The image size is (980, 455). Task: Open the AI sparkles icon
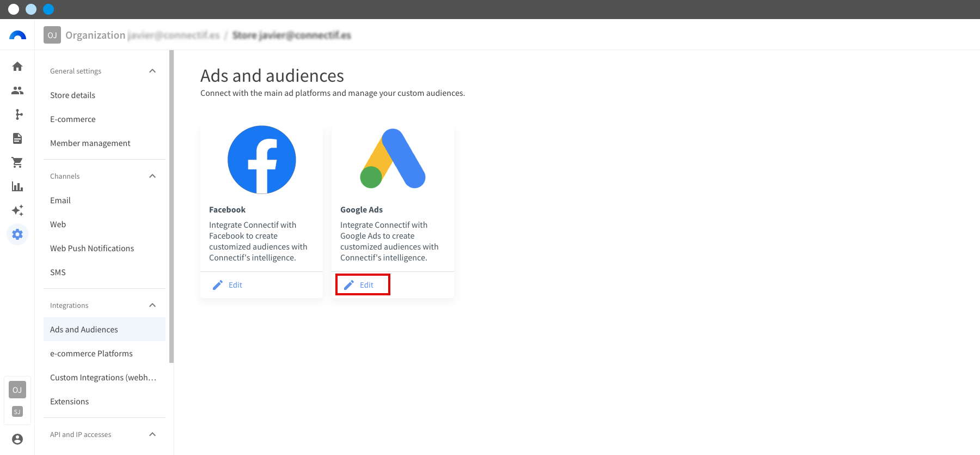(17, 210)
